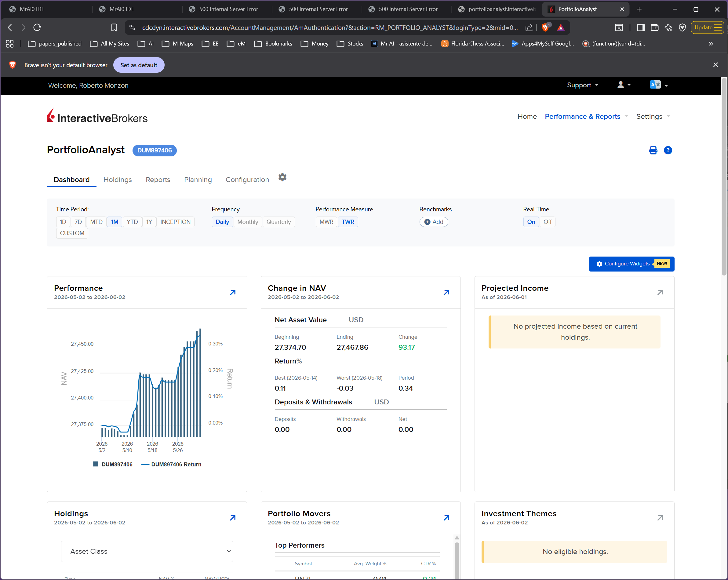The width and height of the screenshot is (728, 580).
Task: Switch performance measure to MWR
Action: click(326, 222)
